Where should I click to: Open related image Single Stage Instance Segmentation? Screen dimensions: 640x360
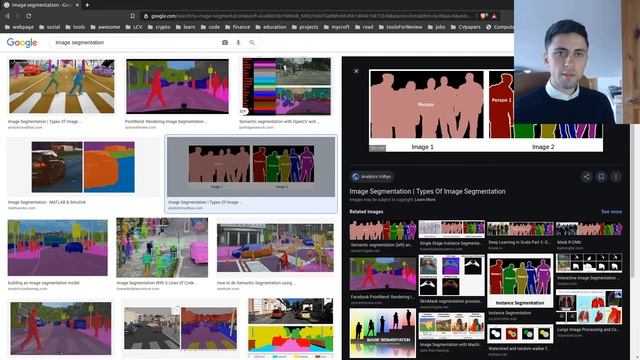pyautogui.click(x=451, y=229)
